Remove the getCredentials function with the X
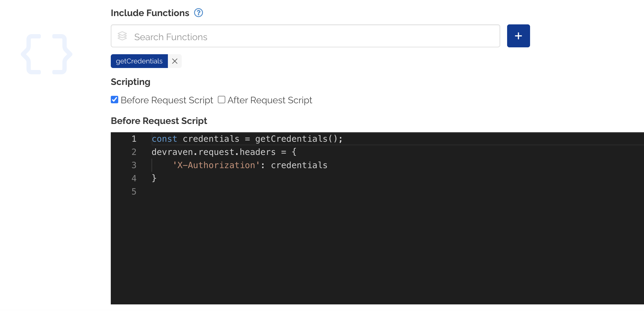Screen dimensions: 644x311 tap(174, 61)
